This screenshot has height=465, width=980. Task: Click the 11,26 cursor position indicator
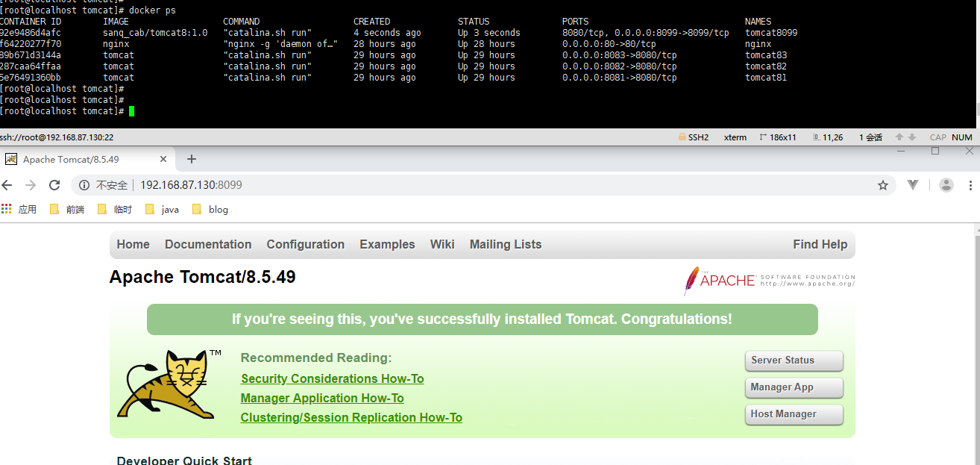pyautogui.click(x=828, y=137)
